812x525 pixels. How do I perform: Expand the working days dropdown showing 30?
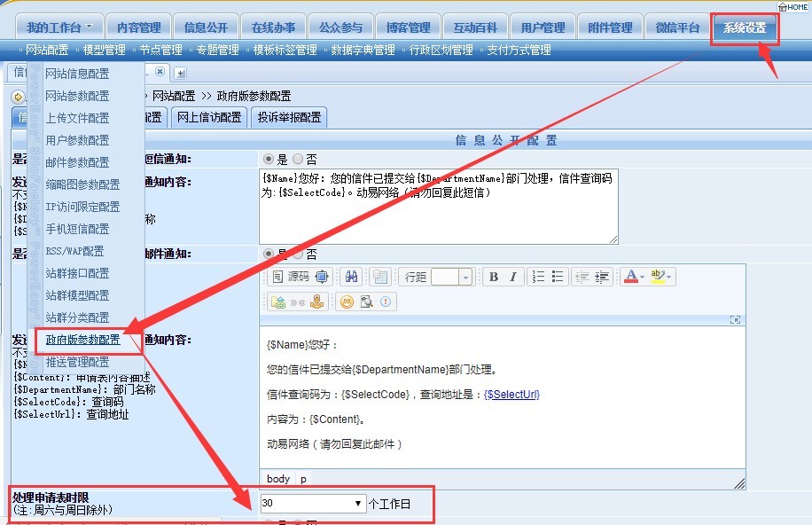358,504
